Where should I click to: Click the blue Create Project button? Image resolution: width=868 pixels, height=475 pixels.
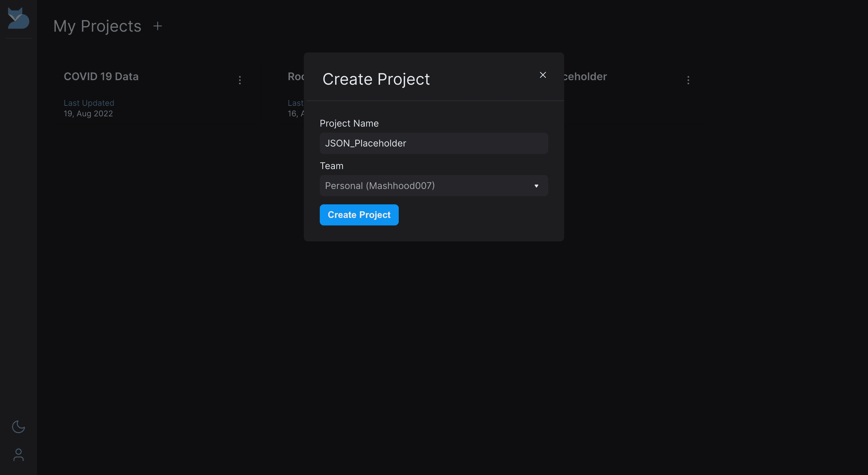click(359, 215)
